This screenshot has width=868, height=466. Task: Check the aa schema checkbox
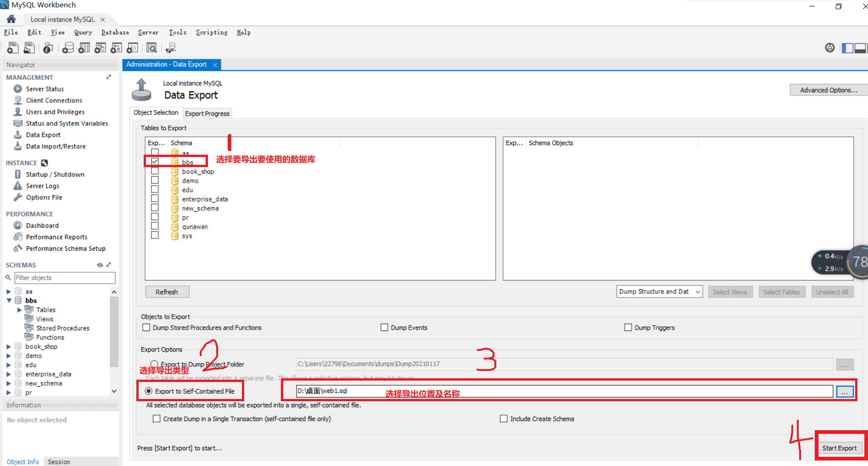(x=155, y=152)
